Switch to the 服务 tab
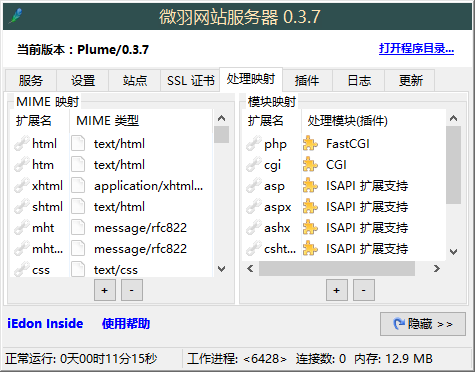 tap(31, 80)
